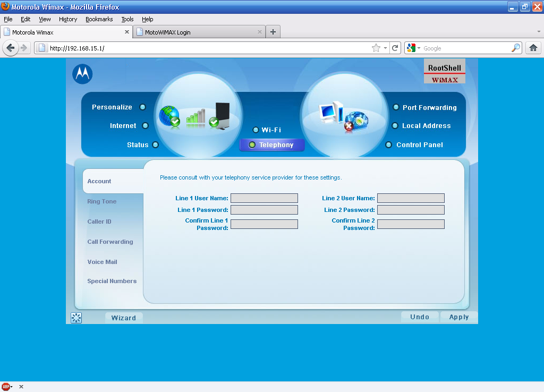Select the Telephony radio indicator
The height and width of the screenshot is (392, 544).
(x=252, y=144)
